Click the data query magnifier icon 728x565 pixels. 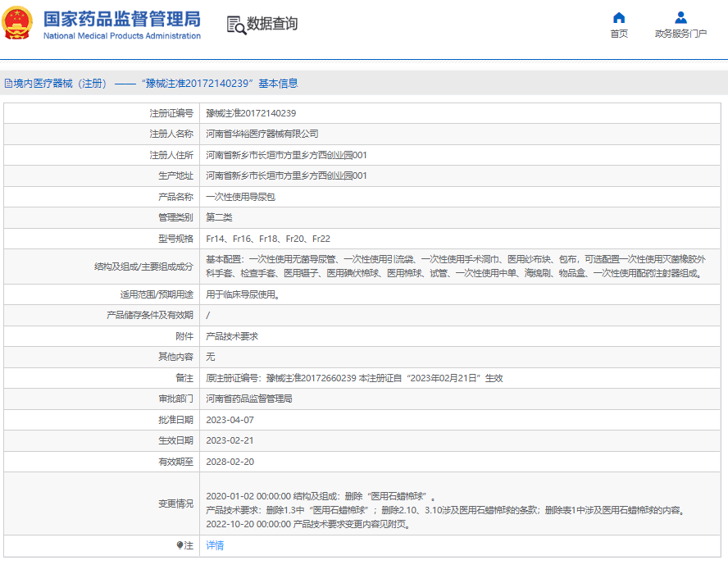click(236, 25)
